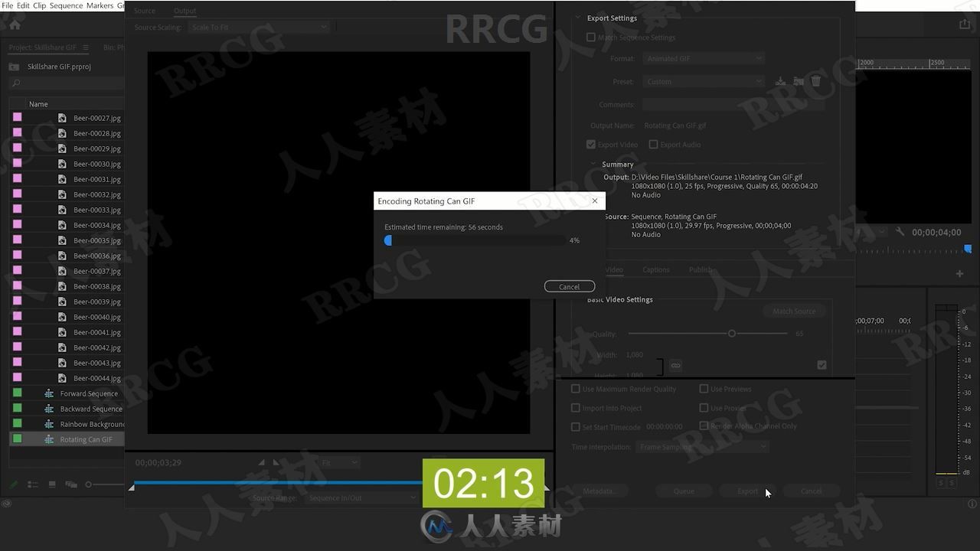Viewport: 980px width, 551px height.
Task: Open the Publish tab
Action: (701, 269)
